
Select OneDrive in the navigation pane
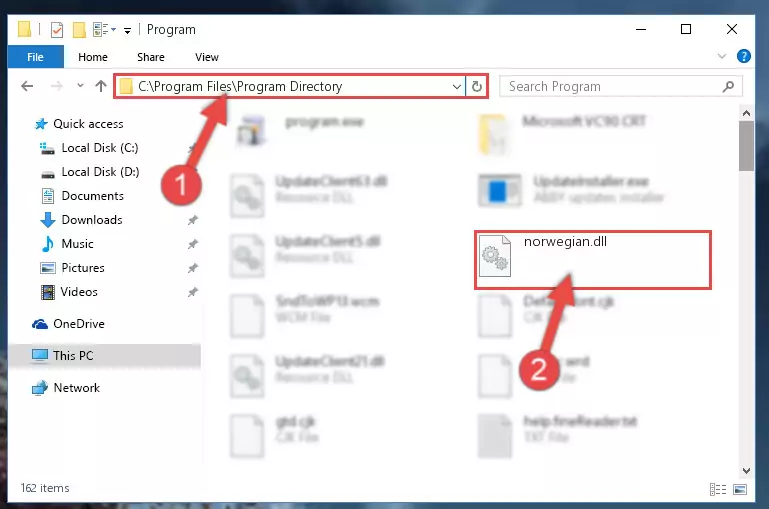[x=78, y=324]
